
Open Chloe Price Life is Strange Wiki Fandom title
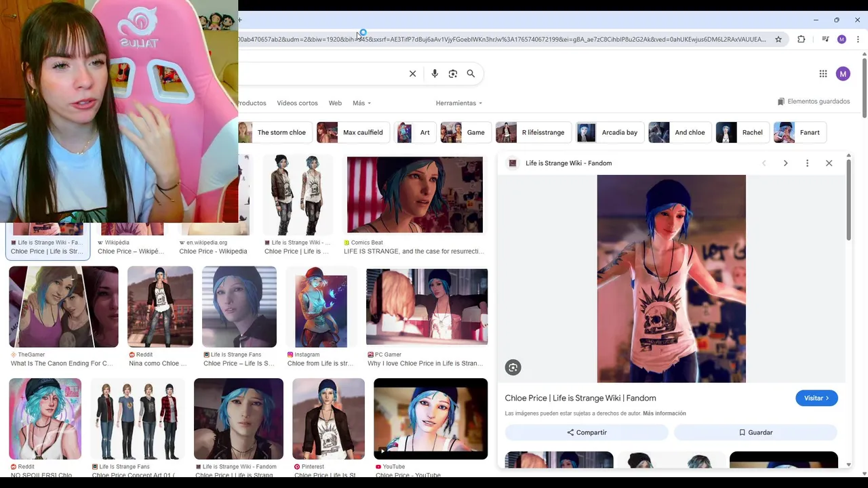pos(580,399)
